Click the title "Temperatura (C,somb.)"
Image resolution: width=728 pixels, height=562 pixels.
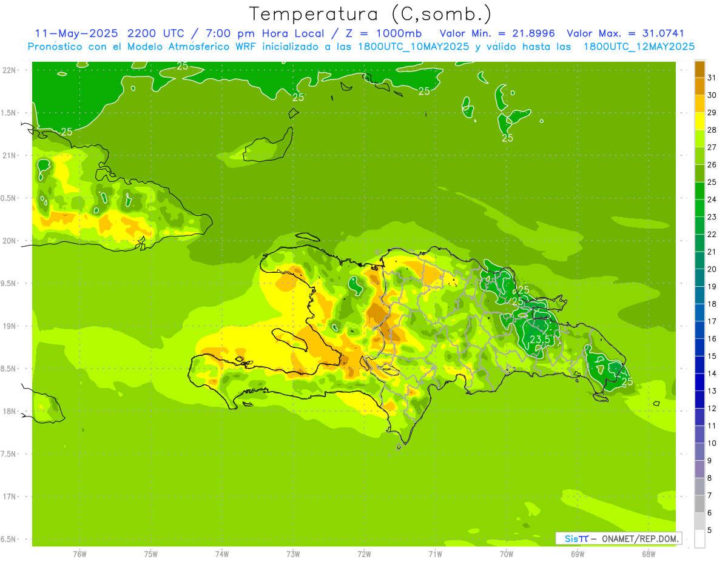point(371,14)
